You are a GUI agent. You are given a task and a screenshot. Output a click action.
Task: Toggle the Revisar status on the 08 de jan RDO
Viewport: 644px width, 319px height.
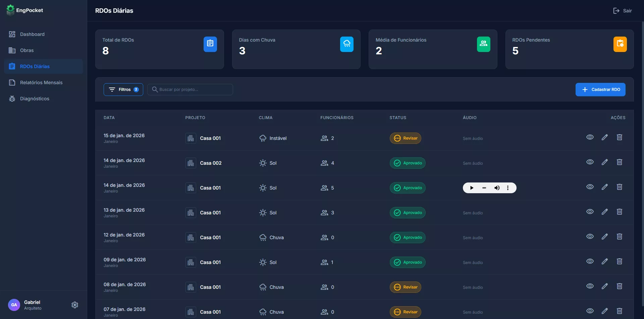click(405, 287)
